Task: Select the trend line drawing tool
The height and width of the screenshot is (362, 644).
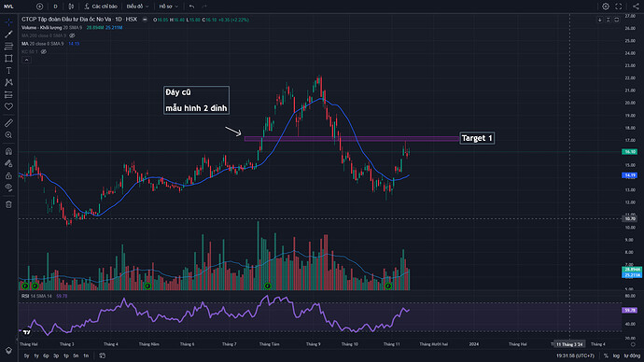Action: pyautogui.click(x=8, y=35)
